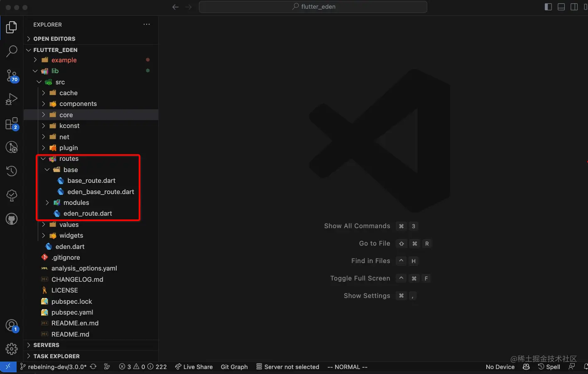This screenshot has height=374, width=588.
Task: Expand the net folder
Action: (91, 137)
